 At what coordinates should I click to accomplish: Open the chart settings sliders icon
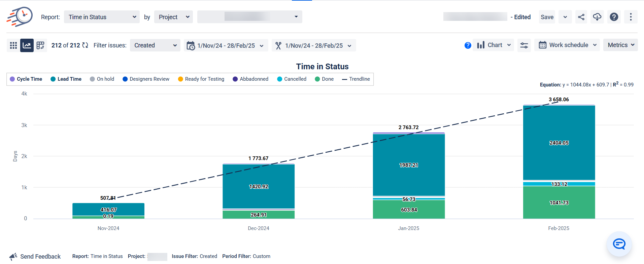point(524,45)
